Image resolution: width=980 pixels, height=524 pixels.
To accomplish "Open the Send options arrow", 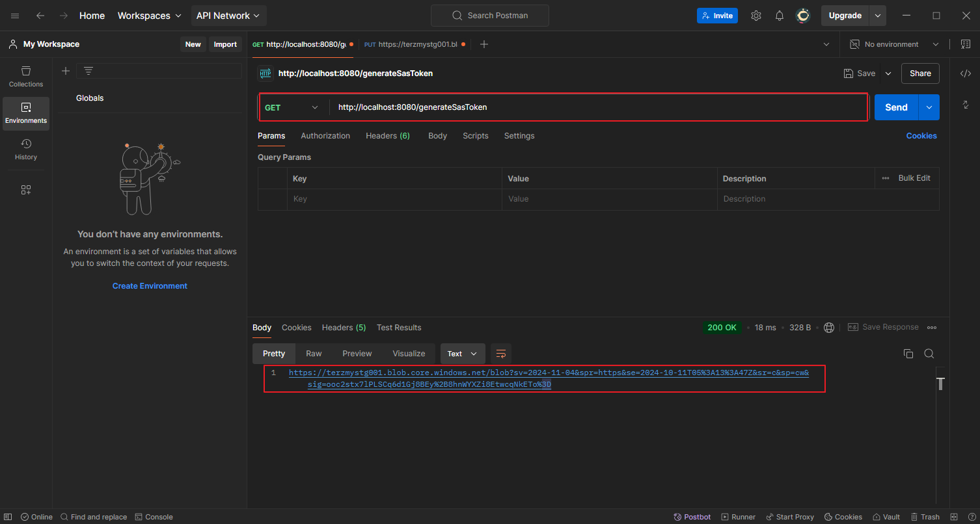I will pos(929,107).
